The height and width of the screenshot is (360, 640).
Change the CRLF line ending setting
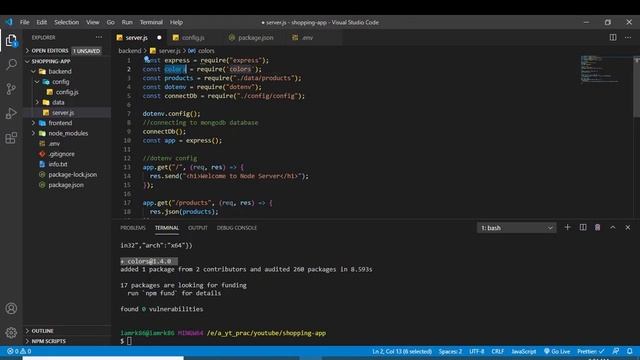pos(498,351)
